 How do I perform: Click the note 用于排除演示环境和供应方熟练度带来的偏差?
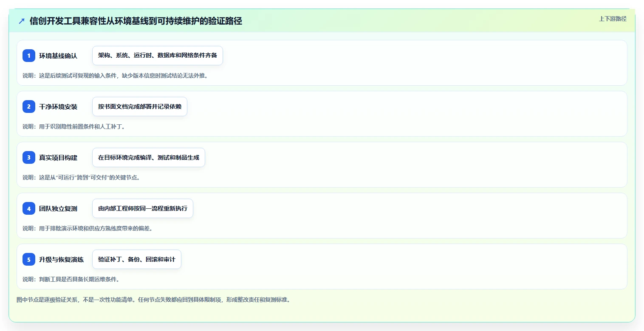click(88, 228)
